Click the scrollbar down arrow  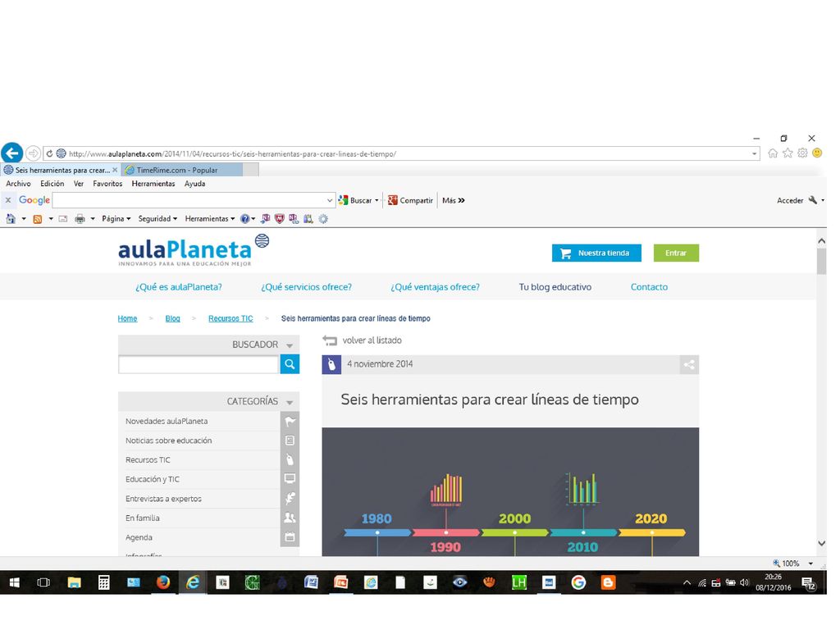pyautogui.click(x=822, y=543)
